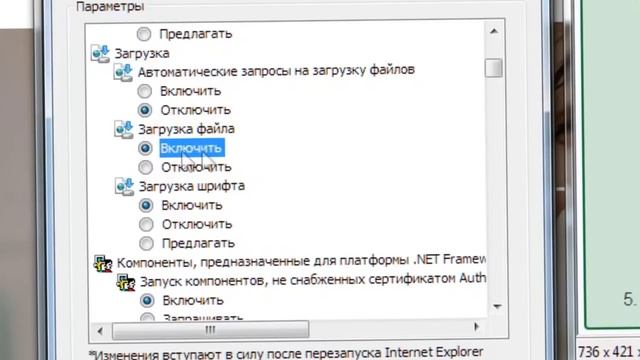Select Включить radio under Загрузка файла

145,148
